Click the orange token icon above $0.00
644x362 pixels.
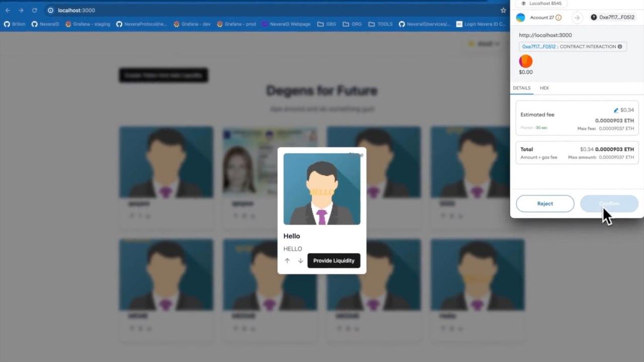[x=526, y=61]
